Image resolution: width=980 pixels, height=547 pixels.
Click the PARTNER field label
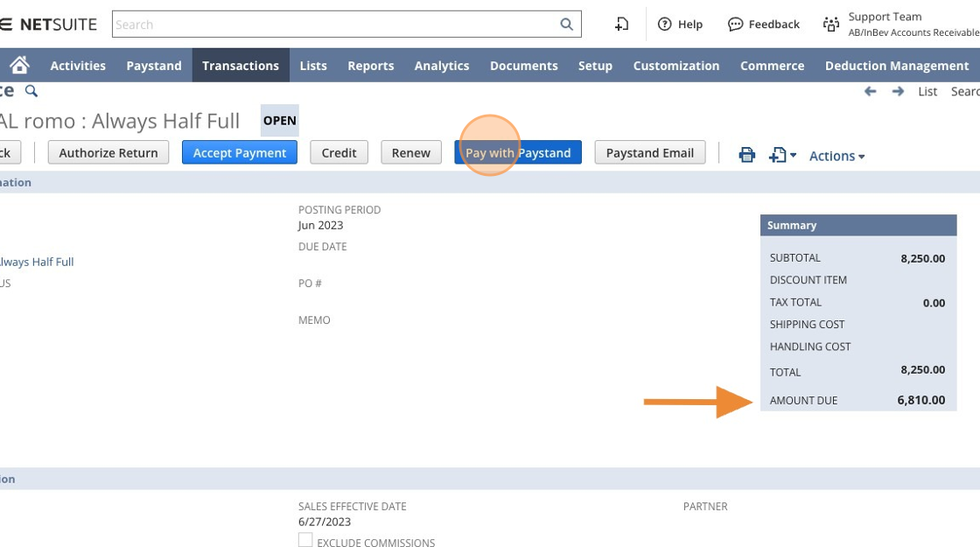point(705,507)
